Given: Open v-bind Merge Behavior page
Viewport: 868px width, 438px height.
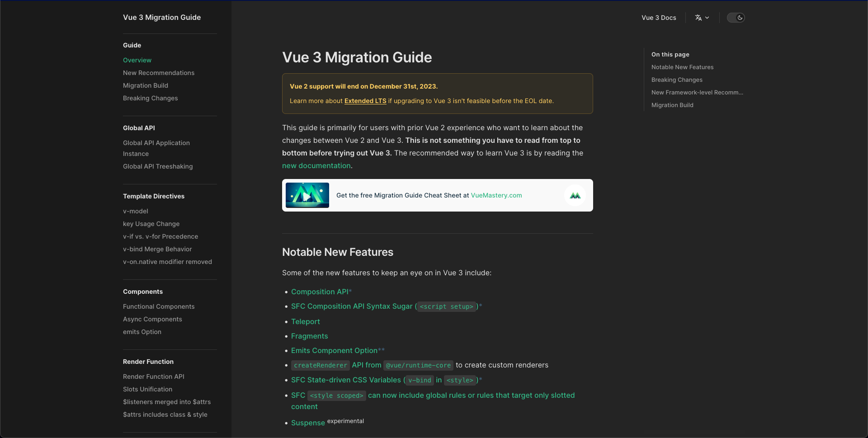Looking at the screenshot, I should (x=157, y=249).
